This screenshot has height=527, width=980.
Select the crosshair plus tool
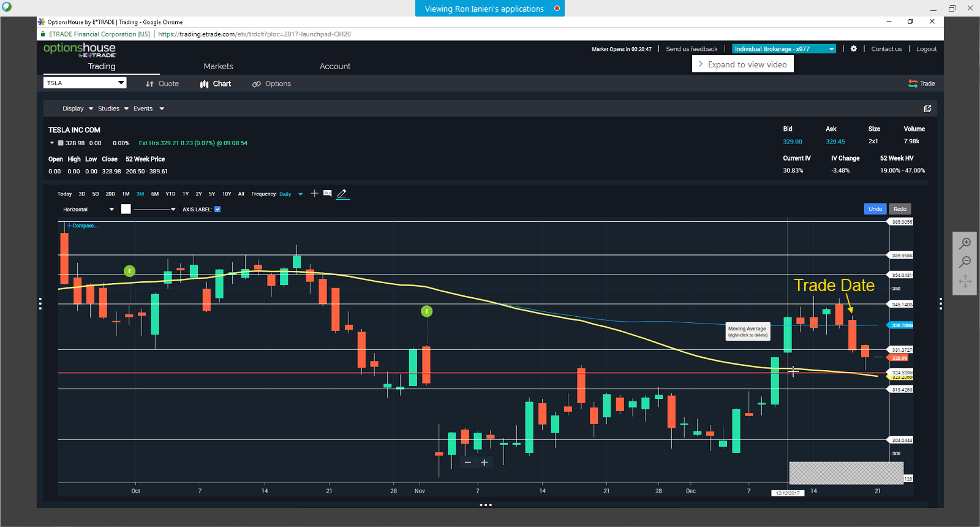(314, 193)
